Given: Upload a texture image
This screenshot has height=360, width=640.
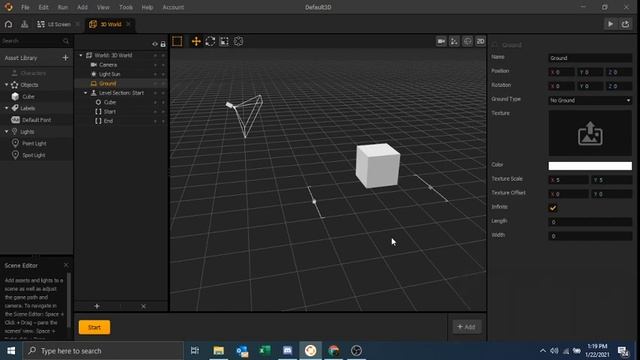Looking at the screenshot, I should pyautogui.click(x=590, y=133).
